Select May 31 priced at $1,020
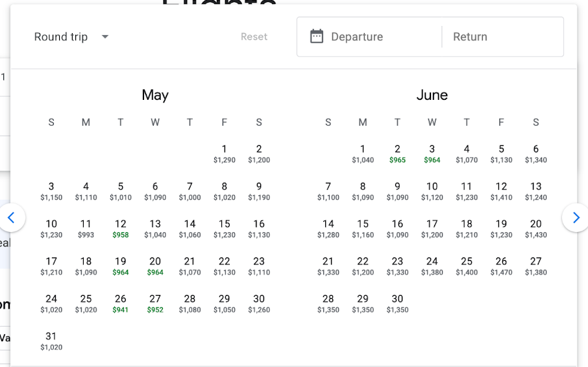588x367 pixels. tap(51, 340)
